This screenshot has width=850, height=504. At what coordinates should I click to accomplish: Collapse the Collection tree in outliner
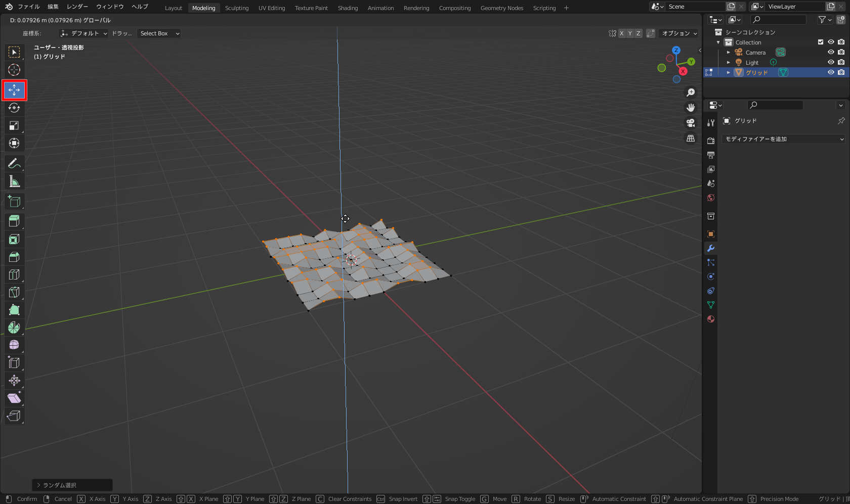pyautogui.click(x=718, y=42)
